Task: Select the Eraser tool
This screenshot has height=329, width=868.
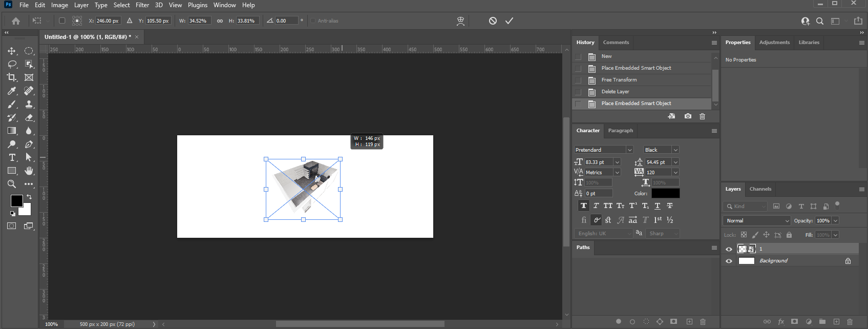Action: point(29,117)
